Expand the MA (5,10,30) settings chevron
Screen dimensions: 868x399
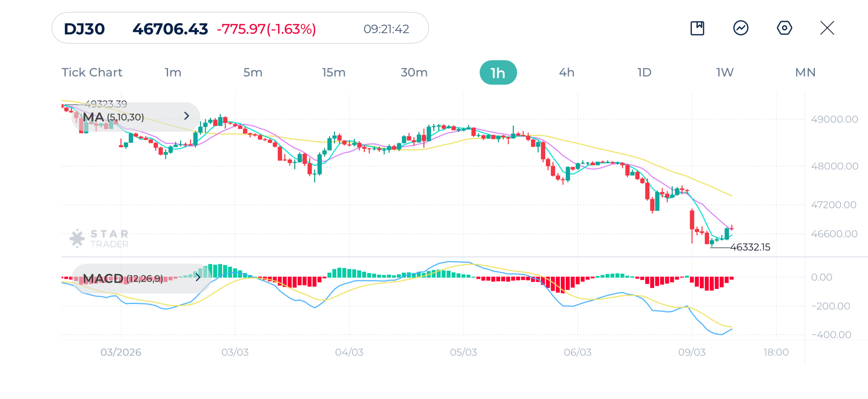(x=186, y=116)
